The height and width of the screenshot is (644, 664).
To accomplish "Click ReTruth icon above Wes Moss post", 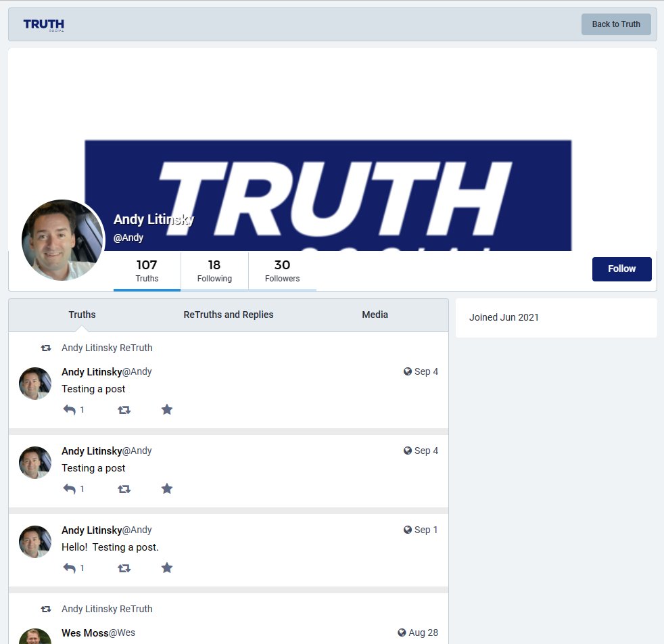I will (46, 609).
